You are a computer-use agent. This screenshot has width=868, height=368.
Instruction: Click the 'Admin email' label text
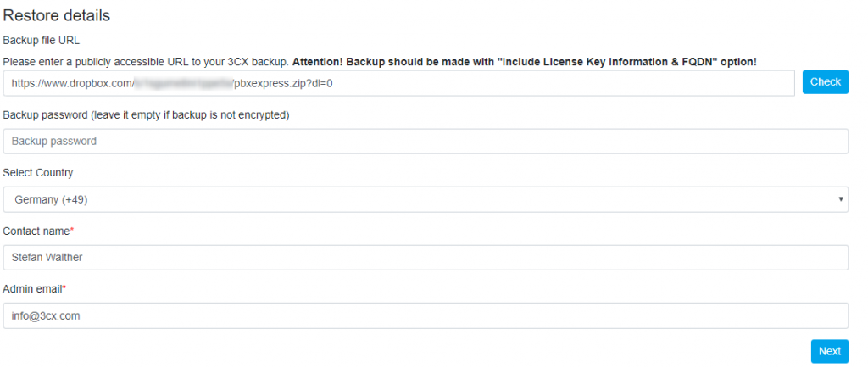pos(32,289)
